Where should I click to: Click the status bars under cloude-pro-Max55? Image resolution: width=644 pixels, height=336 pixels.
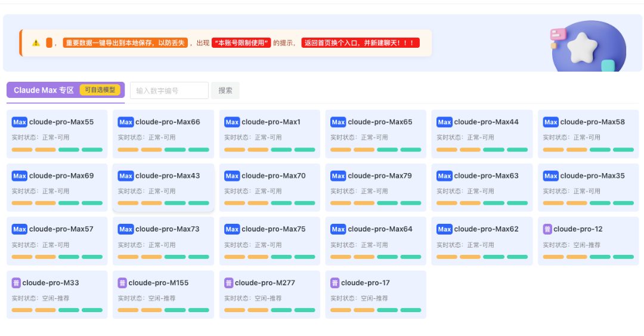click(x=57, y=150)
